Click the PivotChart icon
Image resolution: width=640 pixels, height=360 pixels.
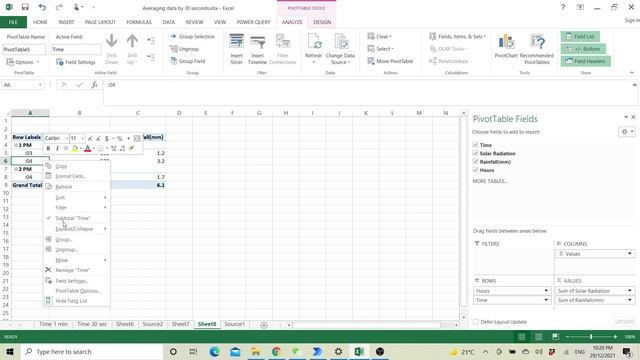pyautogui.click(x=506, y=42)
